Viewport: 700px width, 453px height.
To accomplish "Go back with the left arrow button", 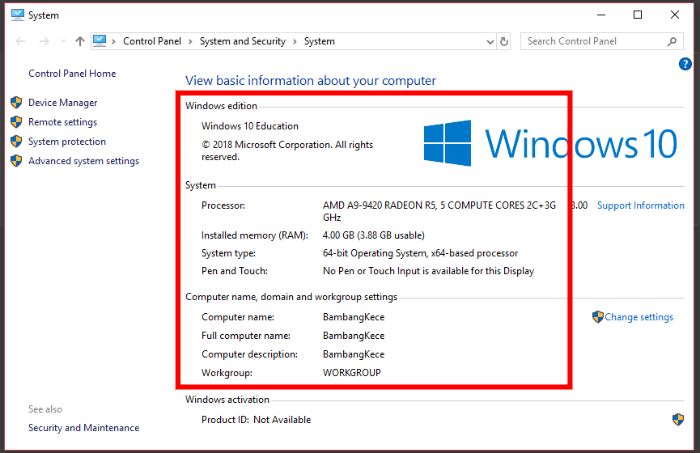I will [x=20, y=42].
